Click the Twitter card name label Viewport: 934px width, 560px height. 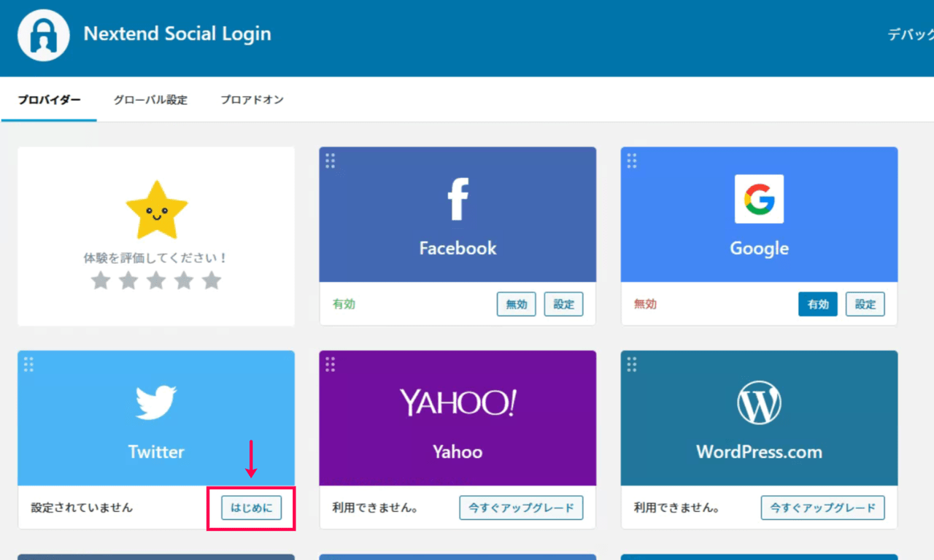(x=156, y=451)
